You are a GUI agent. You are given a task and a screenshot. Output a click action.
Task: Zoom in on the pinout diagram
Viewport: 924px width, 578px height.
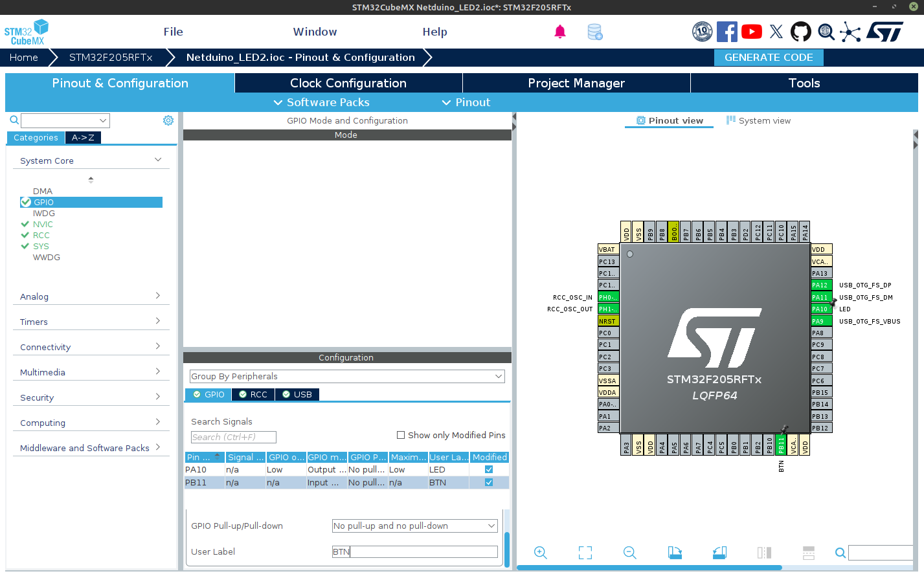click(x=541, y=553)
